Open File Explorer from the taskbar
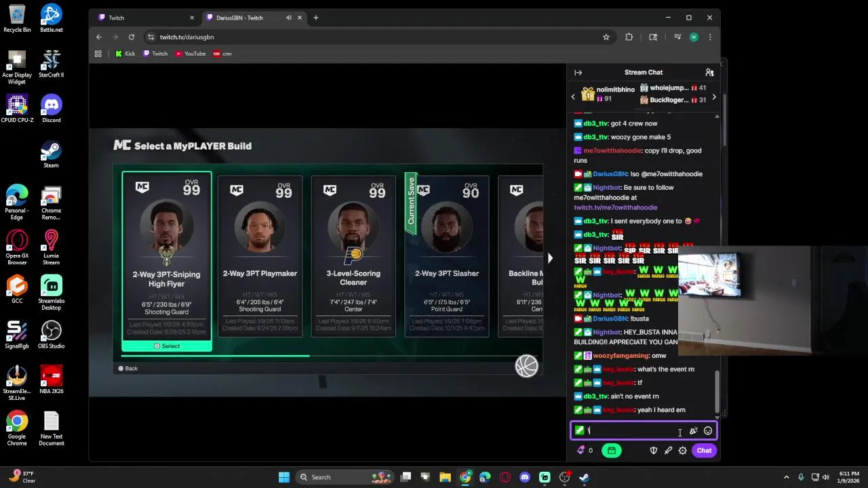This screenshot has height=488, width=868. click(x=446, y=477)
